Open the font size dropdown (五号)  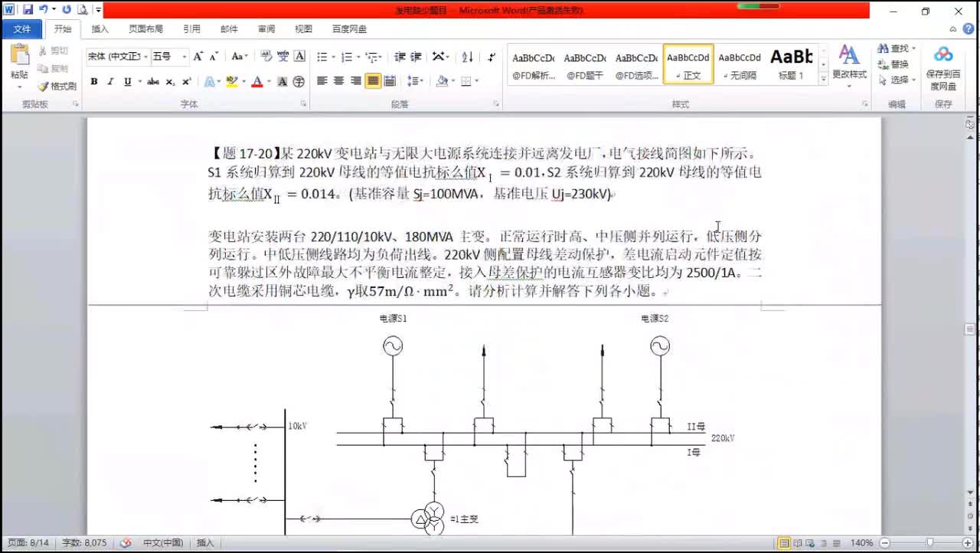(169, 57)
